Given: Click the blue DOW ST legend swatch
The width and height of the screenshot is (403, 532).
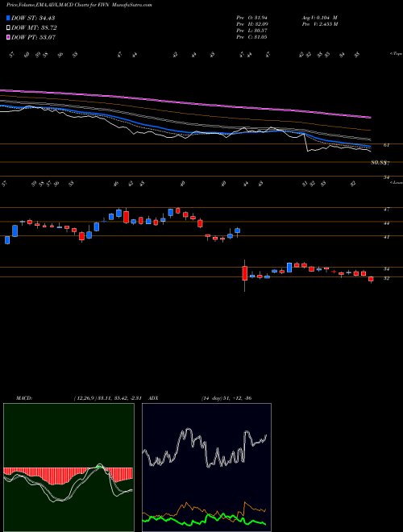Looking at the screenshot, I should click(x=8, y=18).
